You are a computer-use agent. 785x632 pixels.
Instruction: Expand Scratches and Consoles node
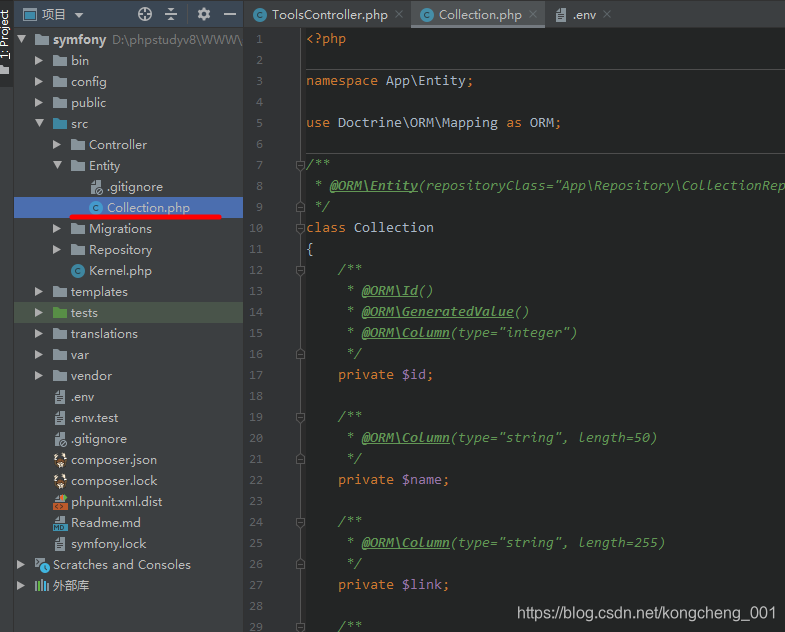click(21, 565)
